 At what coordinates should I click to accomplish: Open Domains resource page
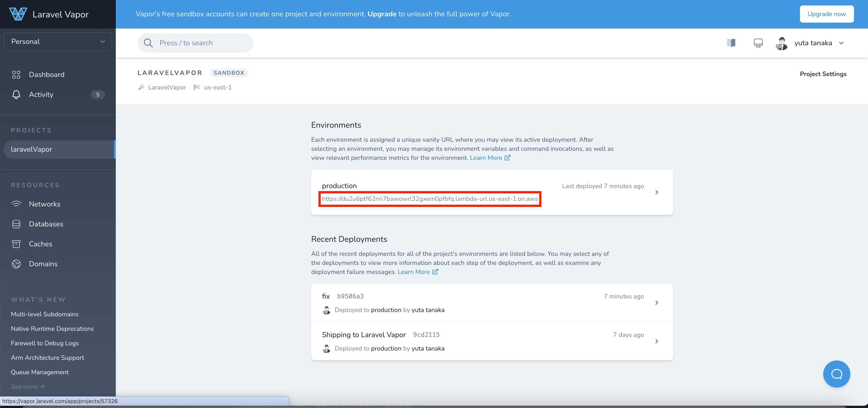coord(43,264)
